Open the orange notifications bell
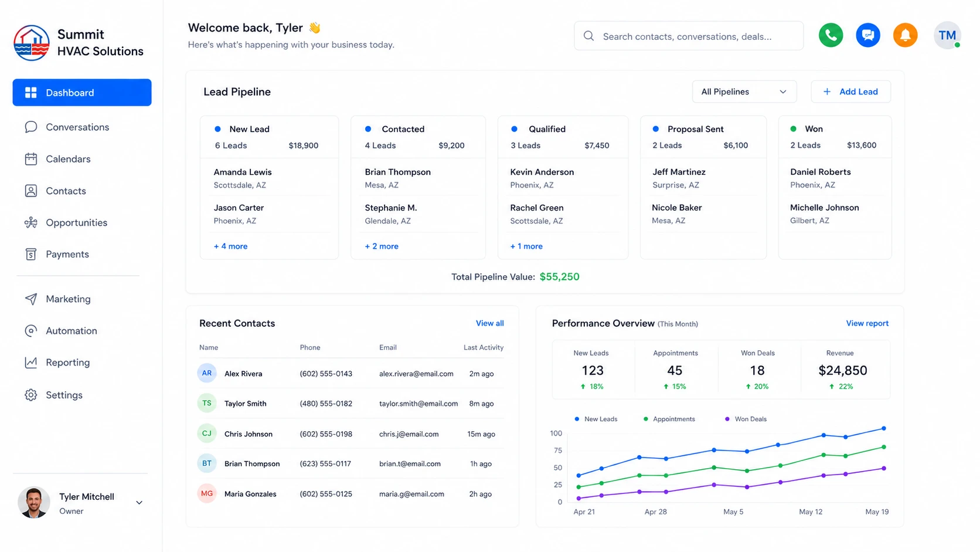The width and height of the screenshot is (980, 552). [x=905, y=36]
